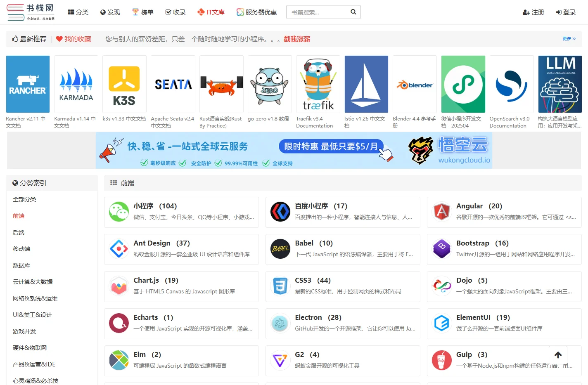Click the wukongcloud.io ad banner
The height and width of the screenshot is (385, 588).
[x=294, y=150]
